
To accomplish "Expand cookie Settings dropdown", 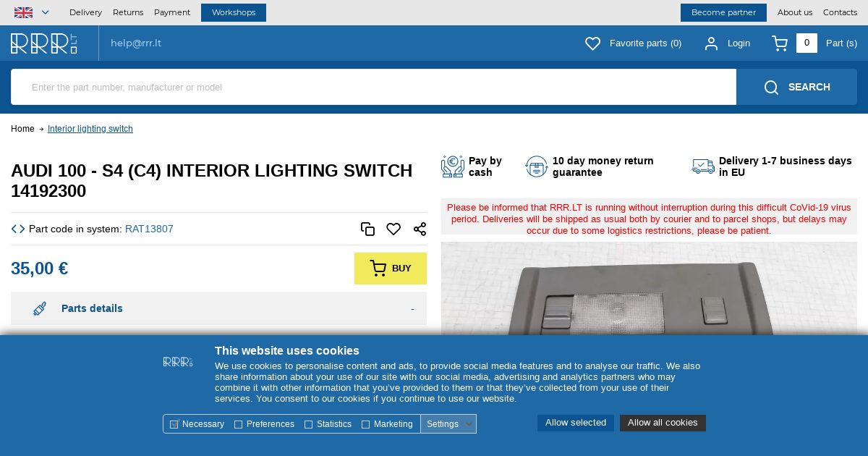I will click(x=448, y=424).
